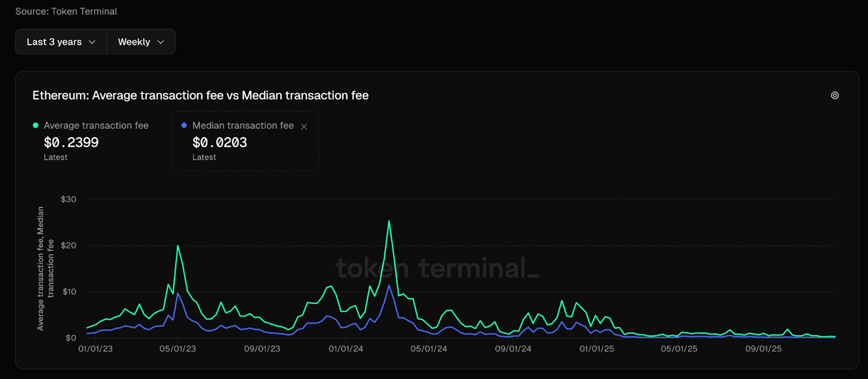The height and width of the screenshot is (379, 868).
Task: Click the 09/01/25 x-axis date label
Action: click(x=763, y=349)
